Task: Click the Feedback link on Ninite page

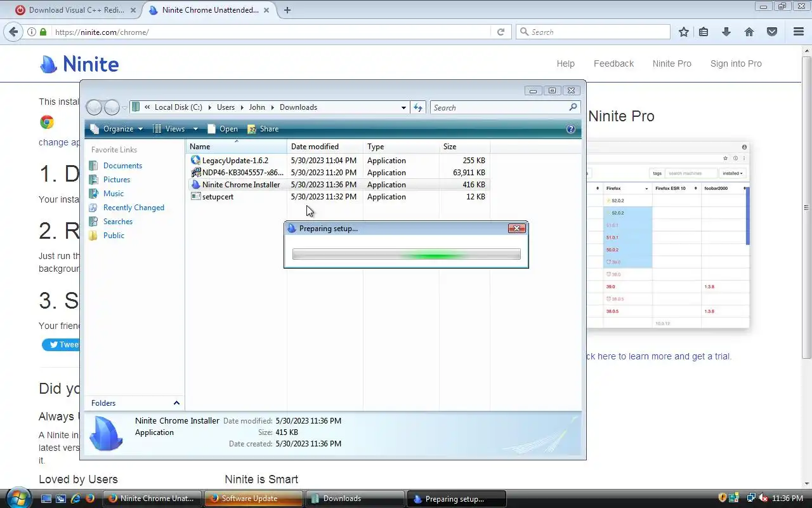Action: click(x=613, y=63)
